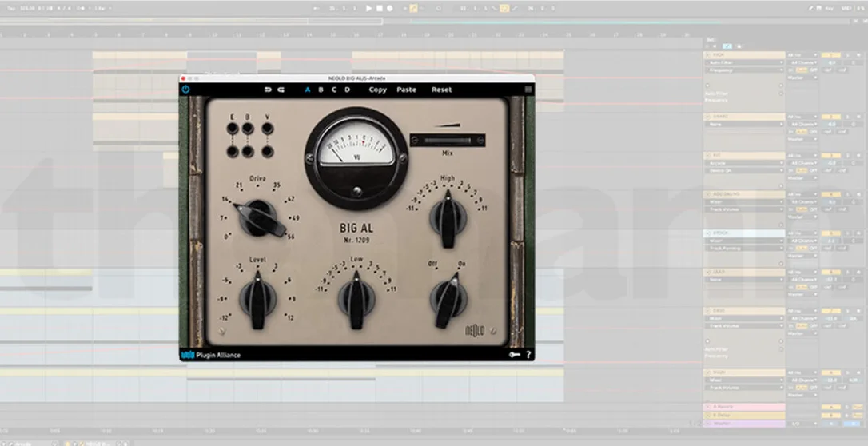Select preset slot D
The height and width of the screenshot is (446, 868).
(348, 90)
